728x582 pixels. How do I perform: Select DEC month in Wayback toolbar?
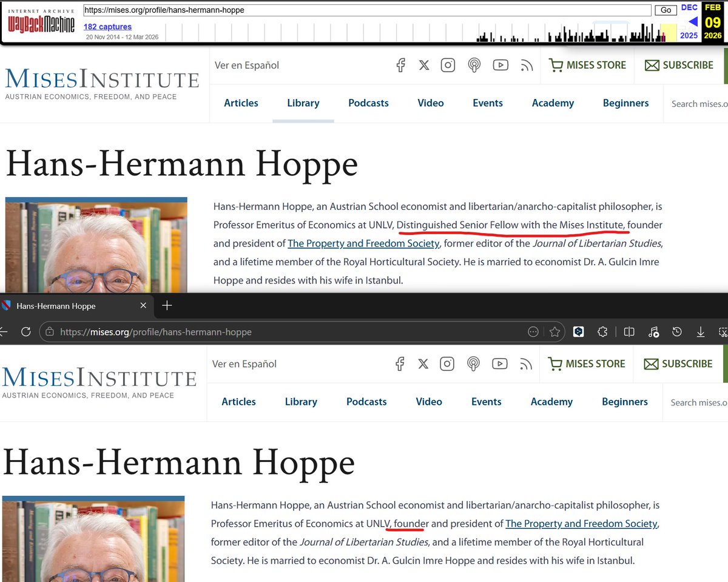[689, 7]
